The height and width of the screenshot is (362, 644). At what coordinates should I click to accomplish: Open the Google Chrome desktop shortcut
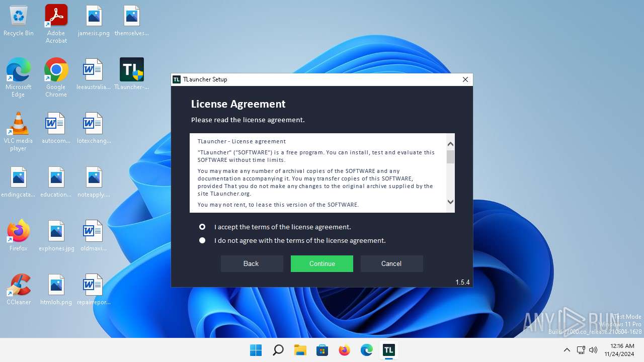(x=56, y=77)
